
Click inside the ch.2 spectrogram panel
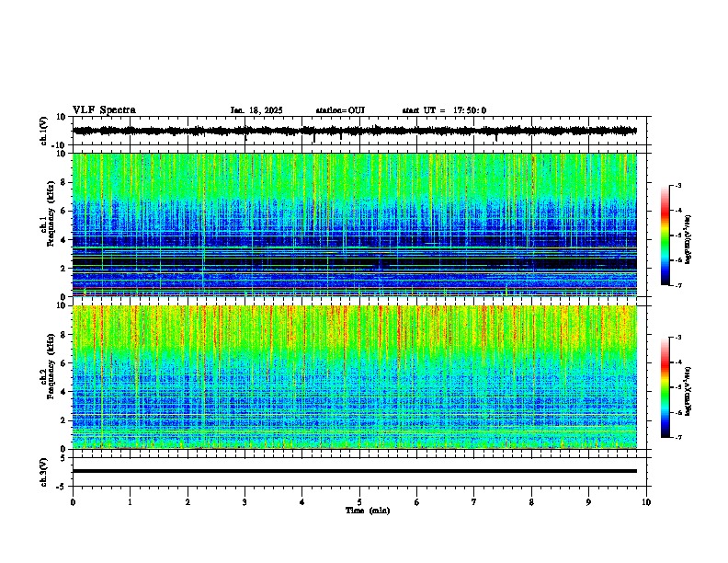click(x=355, y=377)
